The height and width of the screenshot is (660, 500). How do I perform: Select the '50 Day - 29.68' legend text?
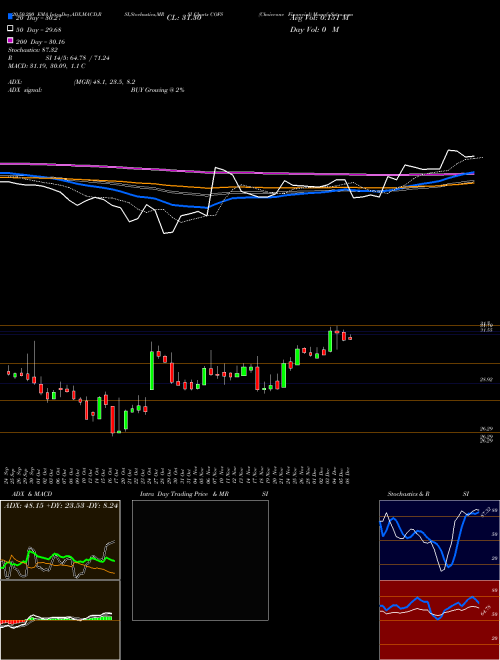point(38,29)
